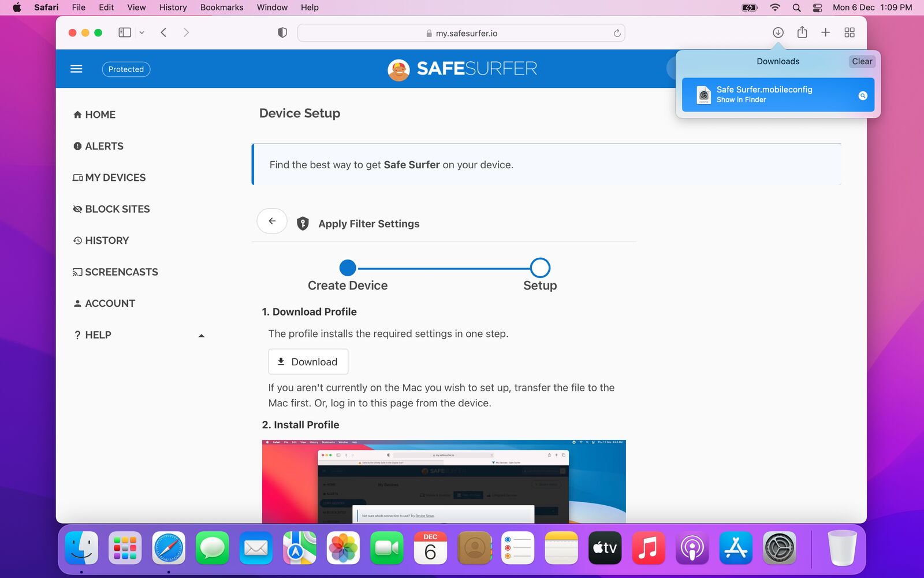Open the Edit menu
The height and width of the screenshot is (578, 924).
pos(106,8)
